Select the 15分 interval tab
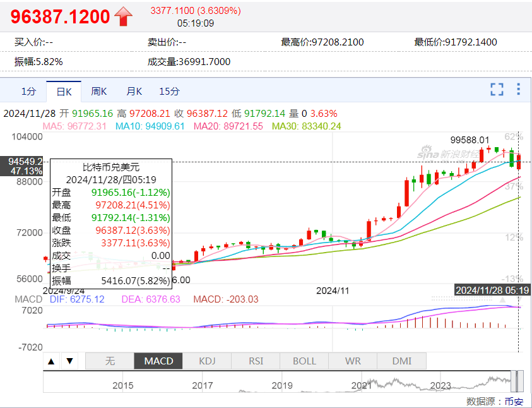Screen dimensions: 532x408 pyautogui.click(x=169, y=92)
